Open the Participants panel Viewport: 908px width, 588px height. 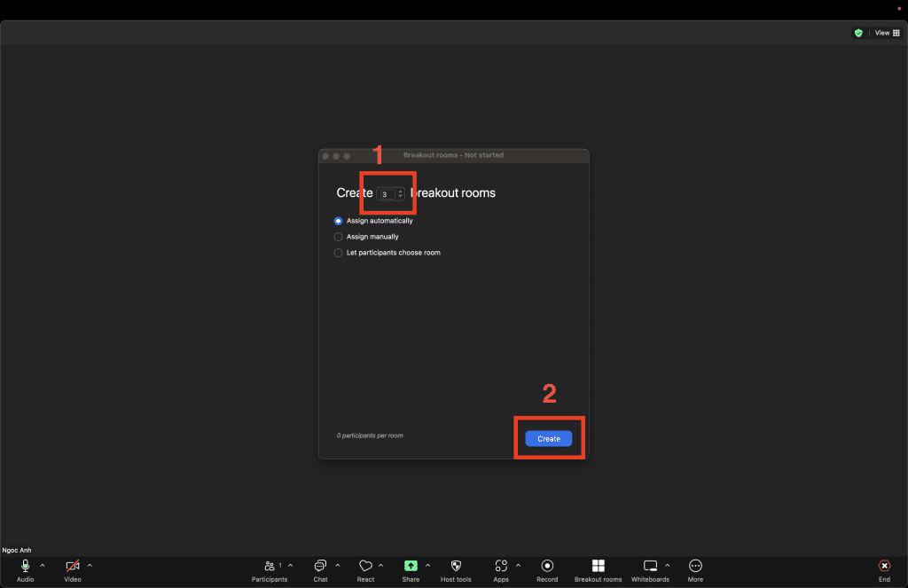click(x=270, y=570)
